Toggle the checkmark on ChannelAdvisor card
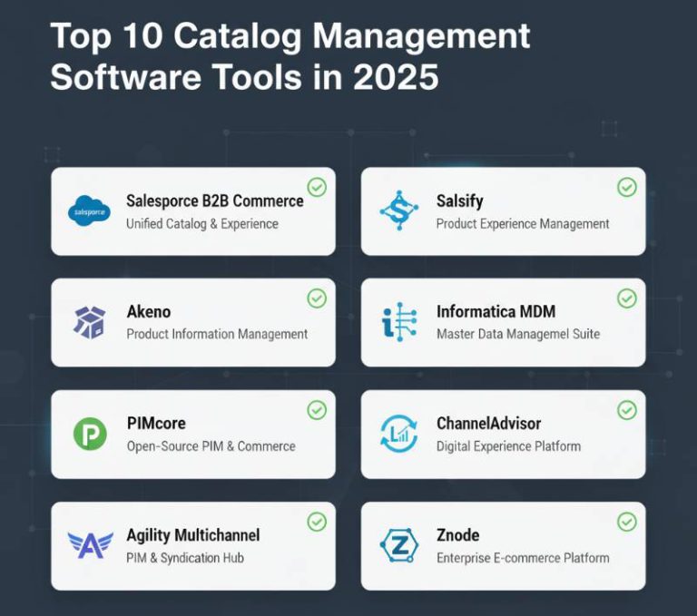 pos(627,410)
